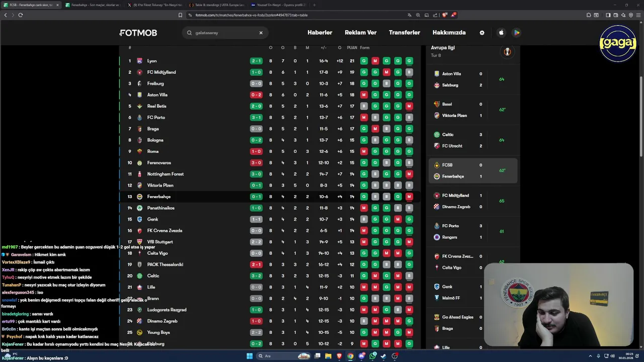
Task: Open the Basel vs Viktoria Plzen match
Action: (x=473, y=110)
